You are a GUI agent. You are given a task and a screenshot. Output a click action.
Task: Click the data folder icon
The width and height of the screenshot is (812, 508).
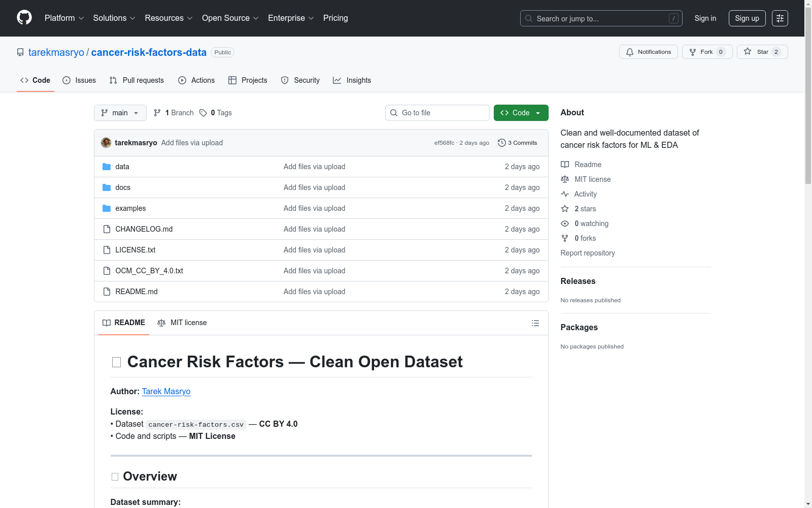pyautogui.click(x=107, y=167)
